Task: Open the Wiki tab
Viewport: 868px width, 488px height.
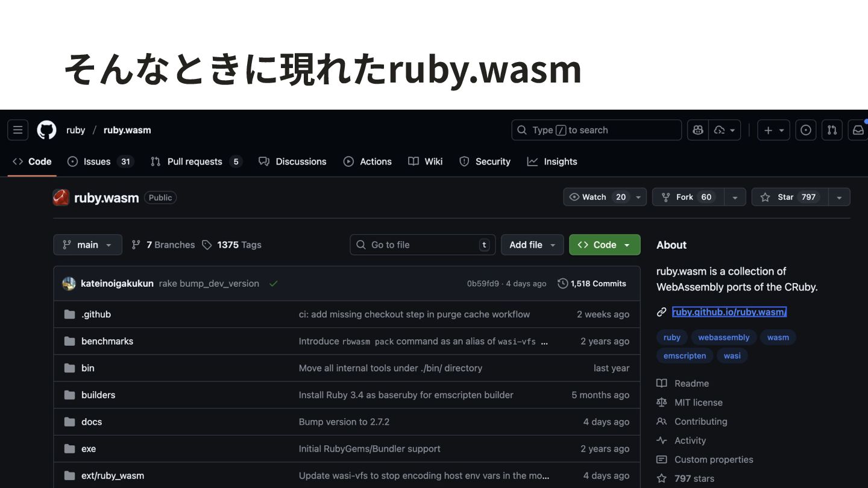Action: point(426,161)
